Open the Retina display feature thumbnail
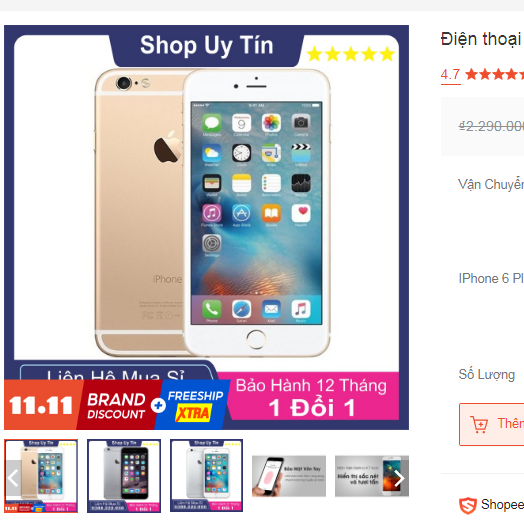524x524 pixels. (372, 476)
